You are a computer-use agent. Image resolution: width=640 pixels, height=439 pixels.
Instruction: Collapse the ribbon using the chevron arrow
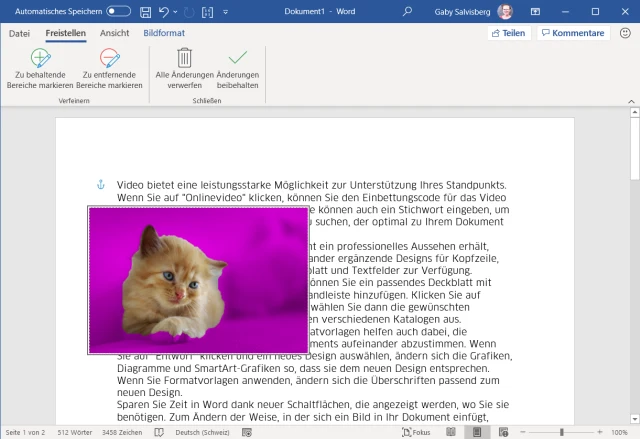(x=626, y=102)
